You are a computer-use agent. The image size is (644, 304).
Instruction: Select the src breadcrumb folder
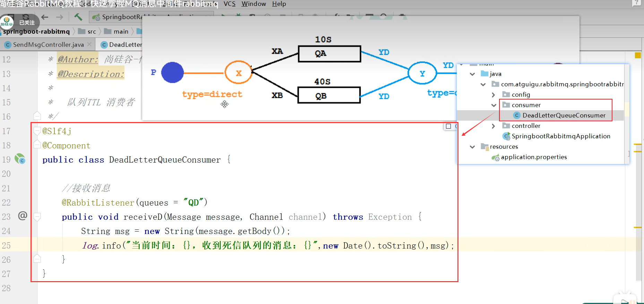pos(87,32)
